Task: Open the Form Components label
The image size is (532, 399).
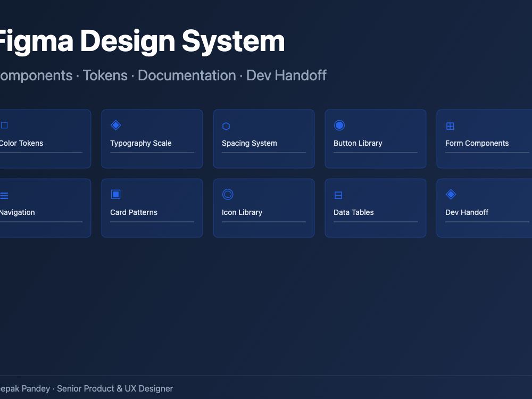Action: [477, 143]
